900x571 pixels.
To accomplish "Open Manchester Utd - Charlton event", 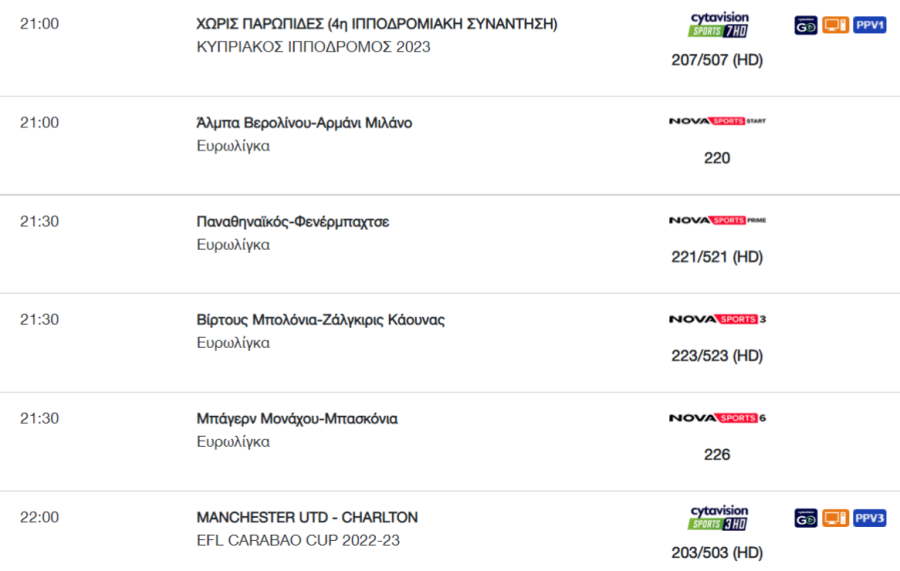I will [307, 518].
